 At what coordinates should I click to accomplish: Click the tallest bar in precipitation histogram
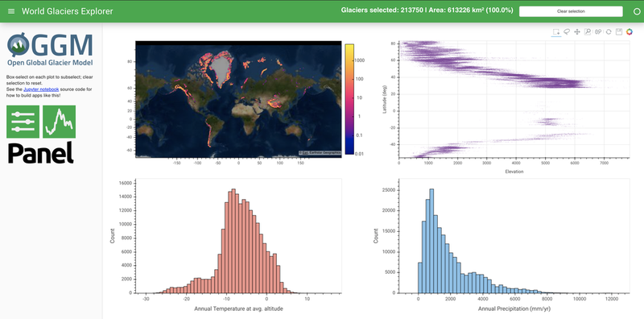431,241
